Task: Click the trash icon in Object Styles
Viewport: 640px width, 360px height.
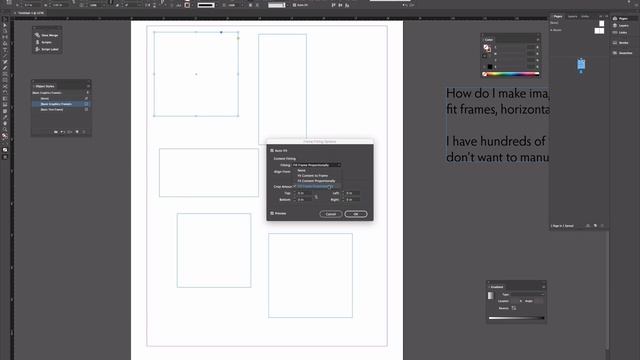Action: (x=84, y=132)
